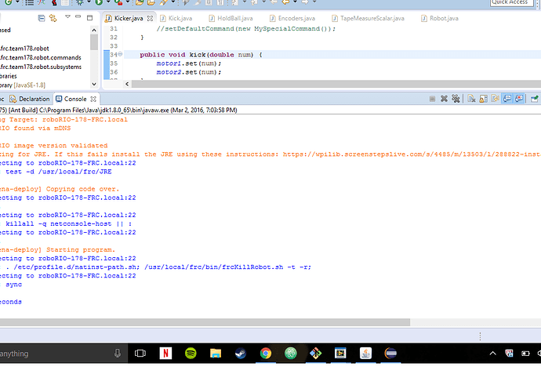Toggle Word Wrap in console
Viewport: 541px width, 392px height.
click(x=495, y=99)
